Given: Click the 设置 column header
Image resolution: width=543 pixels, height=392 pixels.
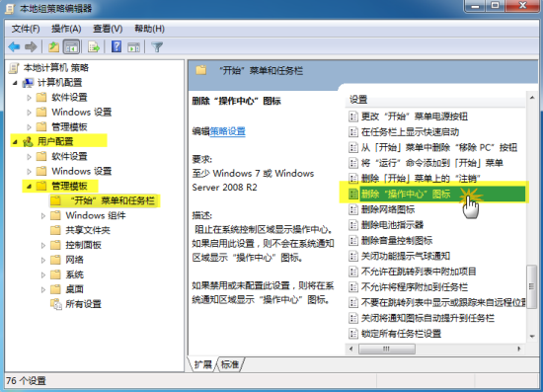Looking at the screenshot, I should click(435, 100).
